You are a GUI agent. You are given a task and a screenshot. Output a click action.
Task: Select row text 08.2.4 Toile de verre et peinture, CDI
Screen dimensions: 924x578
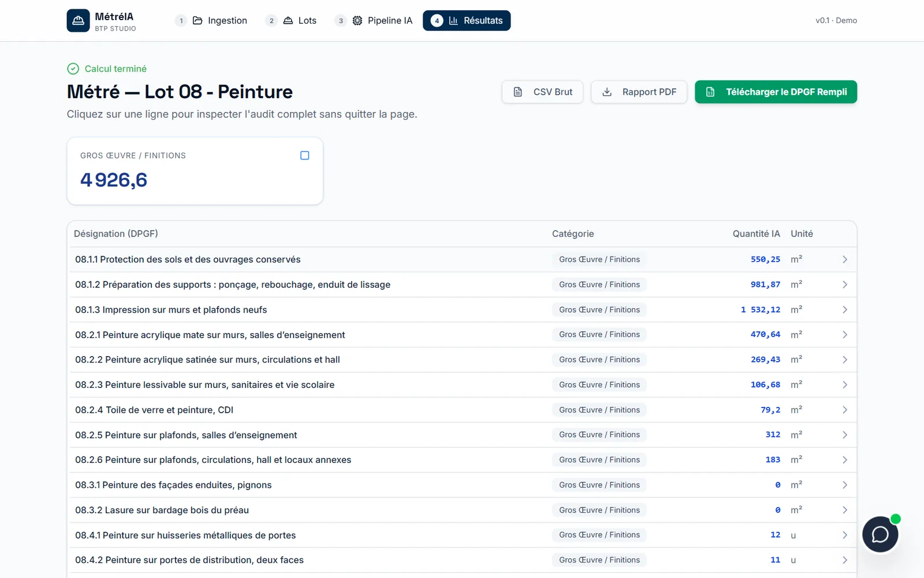(x=154, y=410)
